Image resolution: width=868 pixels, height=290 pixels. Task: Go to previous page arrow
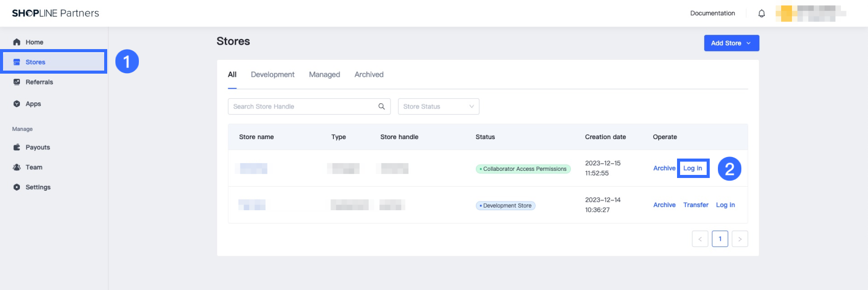click(700, 239)
